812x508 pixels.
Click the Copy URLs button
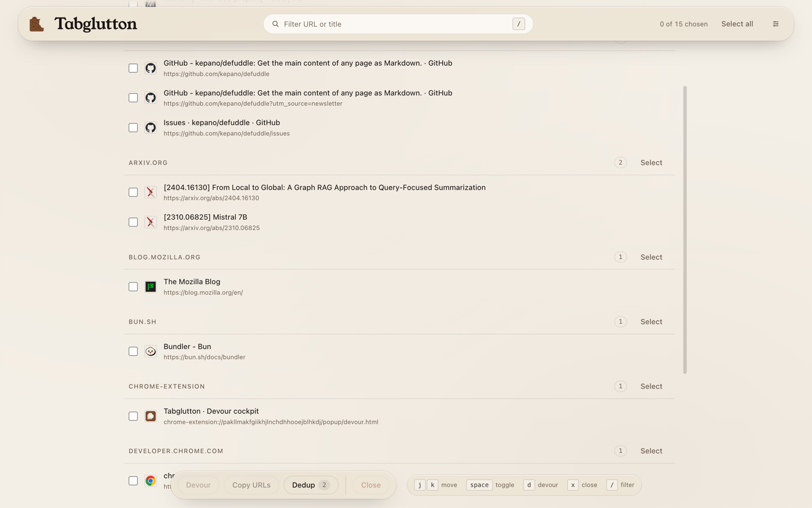click(251, 485)
